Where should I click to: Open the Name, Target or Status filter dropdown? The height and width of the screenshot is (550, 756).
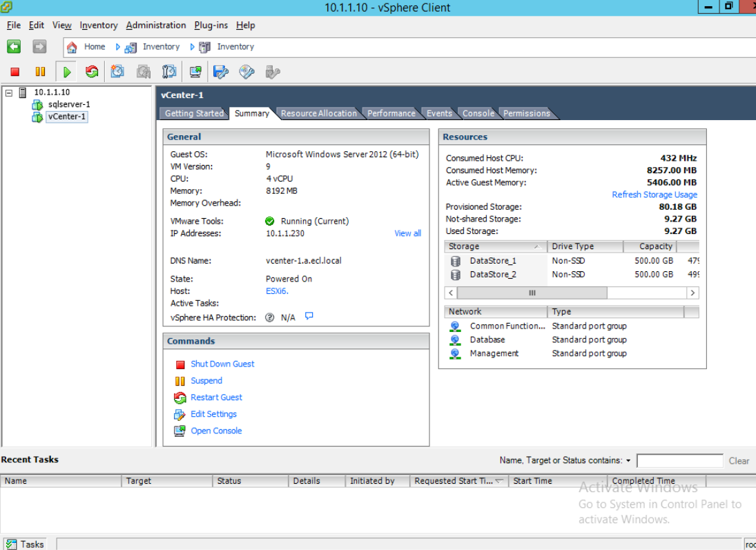point(628,461)
